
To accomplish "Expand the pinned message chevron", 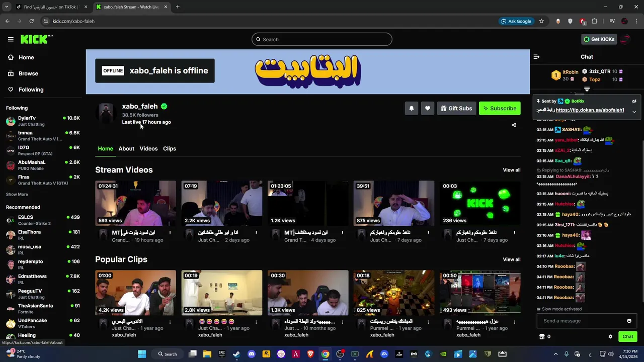I will tap(634, 112).
